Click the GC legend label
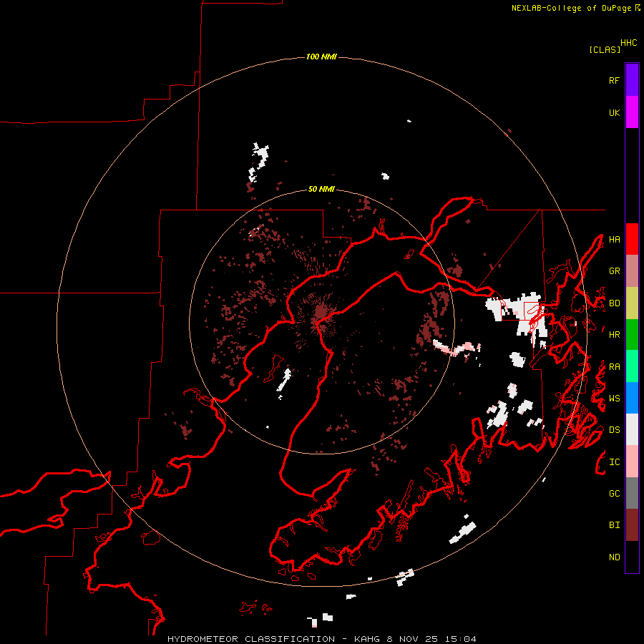The width and height of the screenshot is (644, 644). click(x=614, y=494)
